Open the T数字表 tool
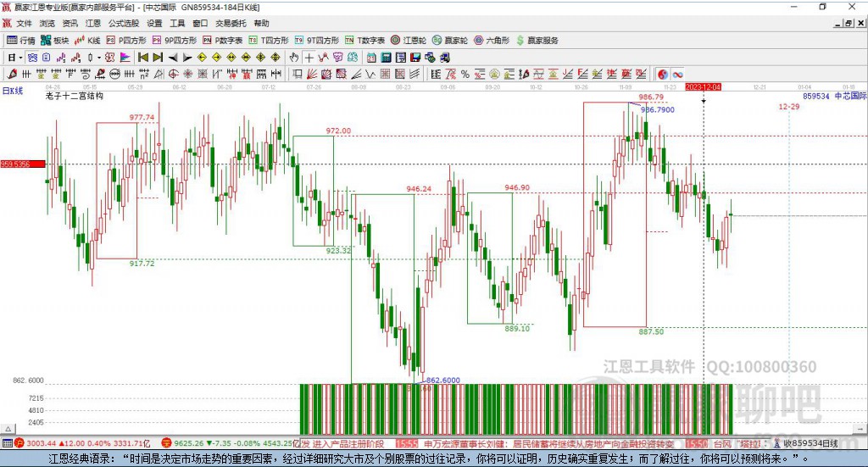Viewport: 868px width, 467px height. 364,41
